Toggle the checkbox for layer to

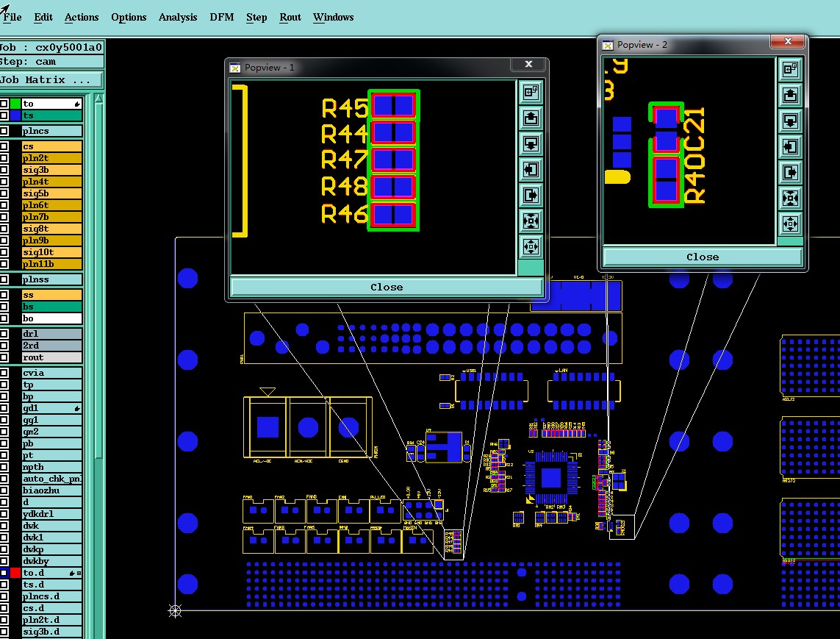tap(4, 104)
